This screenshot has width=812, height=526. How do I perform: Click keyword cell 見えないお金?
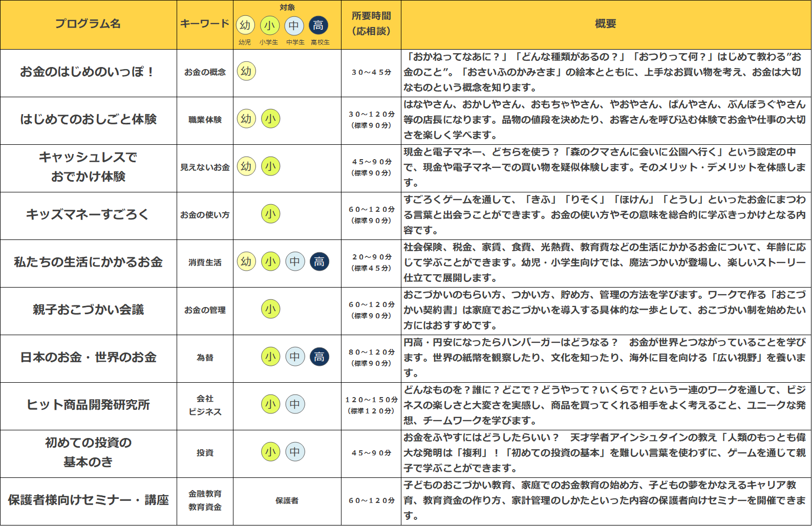tap(205, 168)
